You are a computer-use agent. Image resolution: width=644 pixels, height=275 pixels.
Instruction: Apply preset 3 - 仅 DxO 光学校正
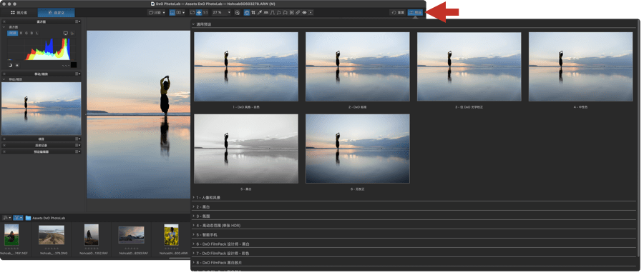[x=469, y=66]
